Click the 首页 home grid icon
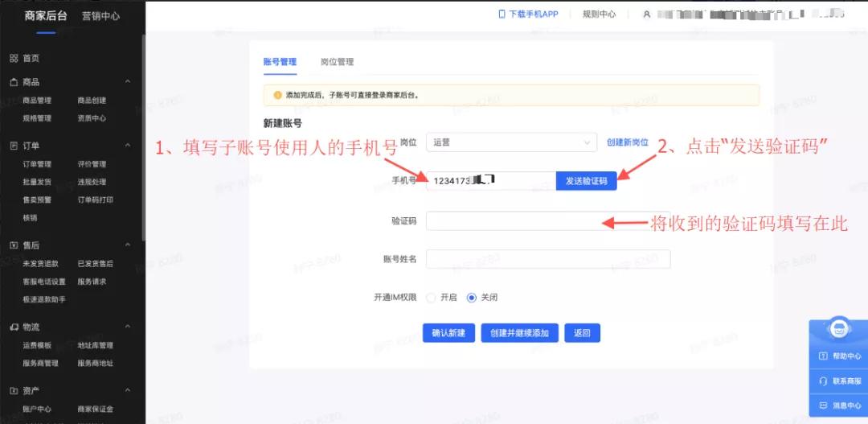 coord(14,58)
